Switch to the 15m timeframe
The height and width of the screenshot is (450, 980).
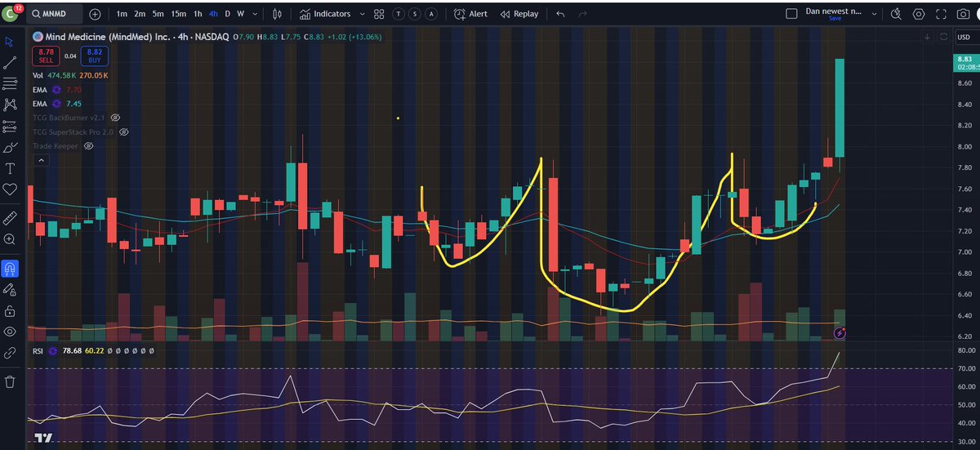point(179,14)
